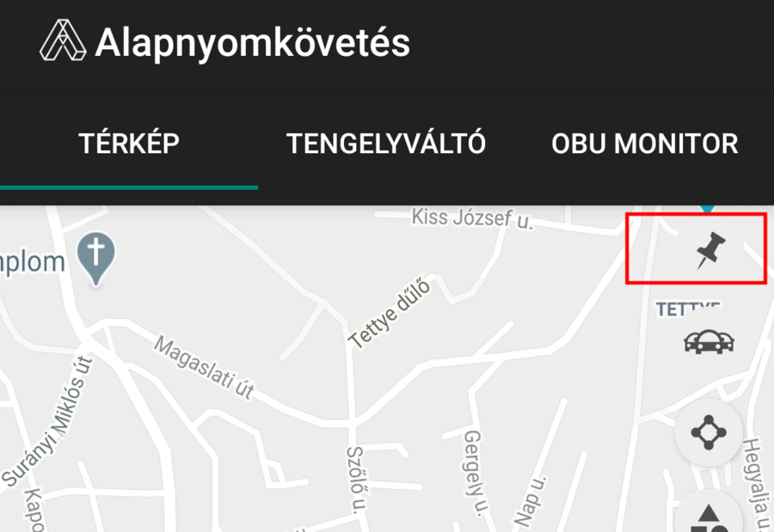The image size is (774, 532).
Task: Tap the teal marker above the pin button
Action: click(x=709, y=210)
